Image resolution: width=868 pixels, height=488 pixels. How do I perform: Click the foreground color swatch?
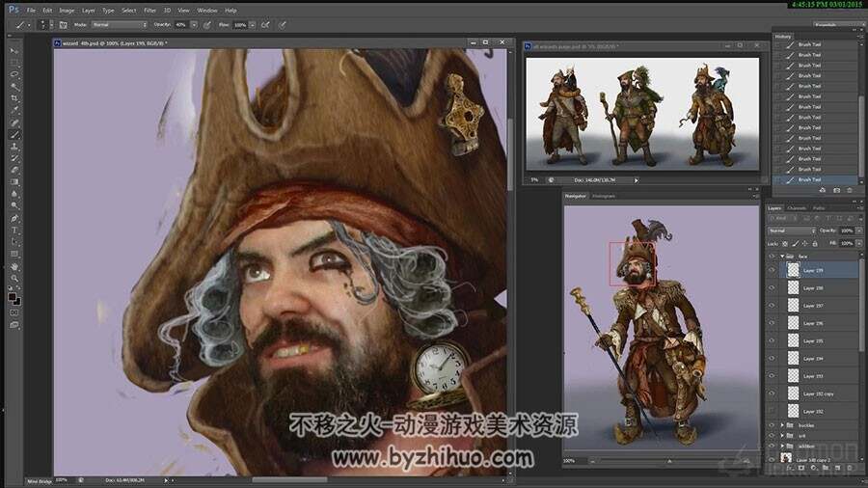pos(13,297)
